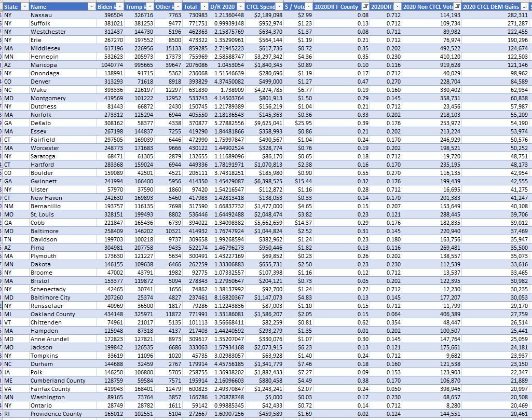Image resolution: width=532 pixels, height=420 pixels.
Task: Select the Oakland County name cell
Action: click(x=62, y=315)
